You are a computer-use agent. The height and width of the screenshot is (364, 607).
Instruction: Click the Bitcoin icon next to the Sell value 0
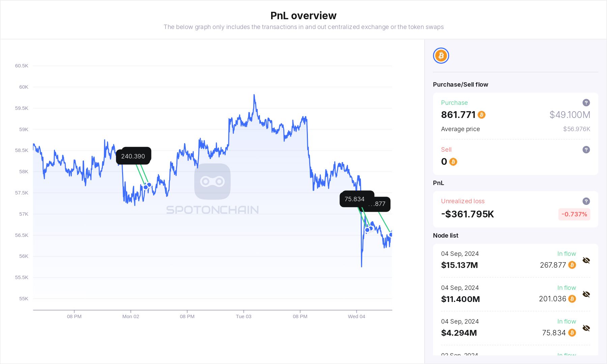pos(454,162)
